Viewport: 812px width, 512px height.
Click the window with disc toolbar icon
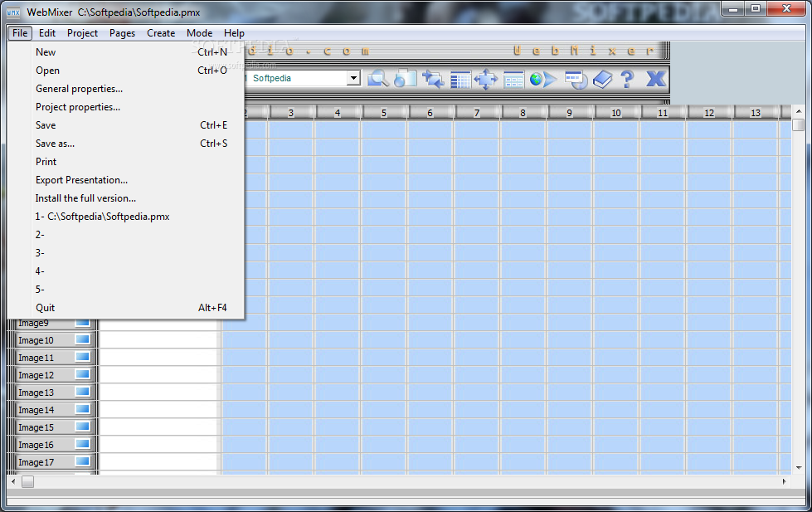coord(576,80)
